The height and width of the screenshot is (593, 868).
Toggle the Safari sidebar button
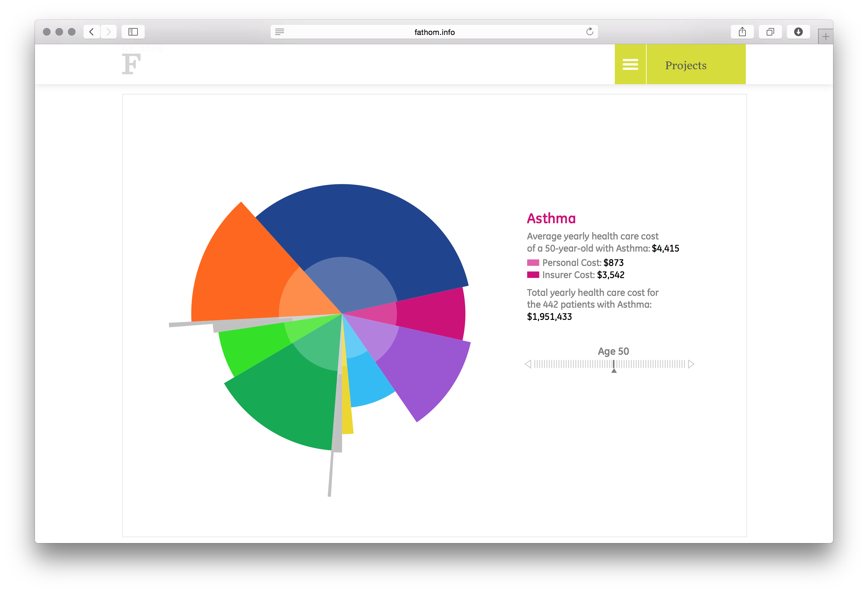(133, 32)
